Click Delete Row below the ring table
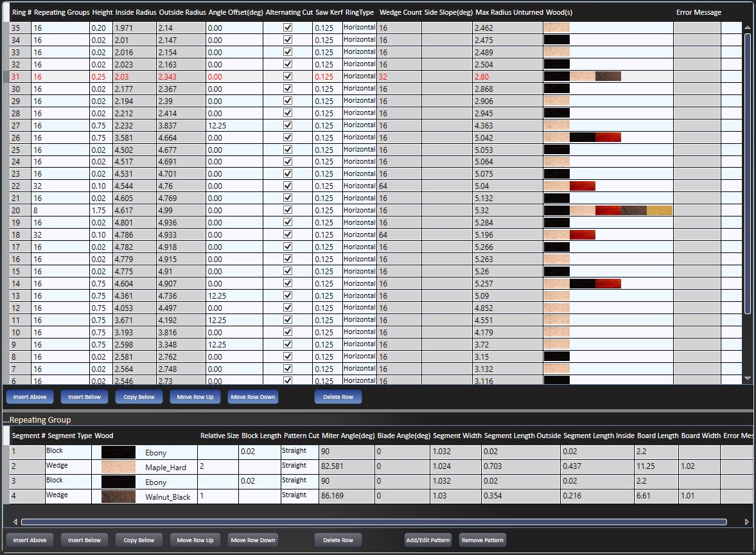Viewport: 756px width, 555px height. tap(338, 397)
